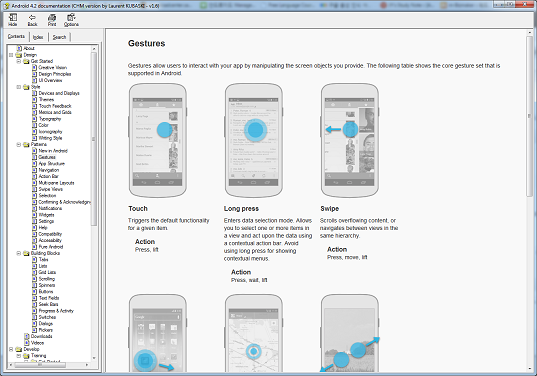Select the Gestures topic in the tree
Image resolution: width=537 pixels, height=376 pixels.
47,157
